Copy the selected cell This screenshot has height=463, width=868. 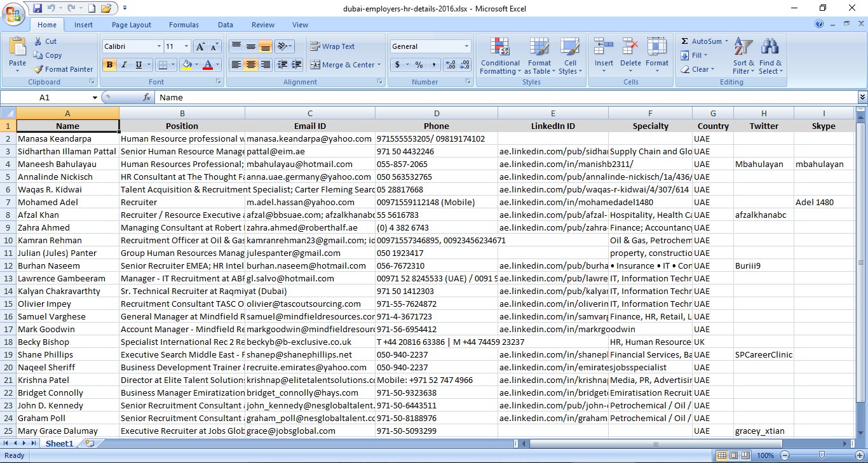48,55
